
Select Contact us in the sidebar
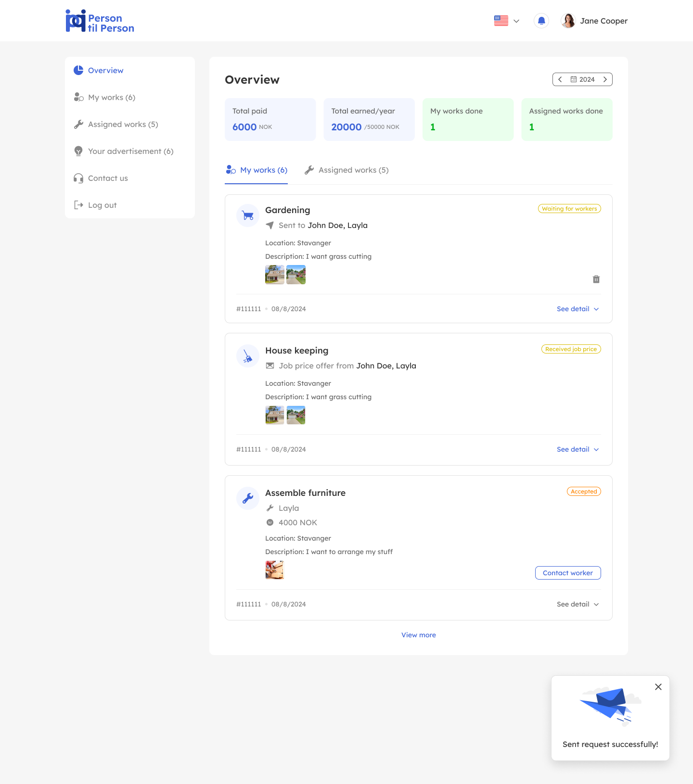[x=108, y=178]
